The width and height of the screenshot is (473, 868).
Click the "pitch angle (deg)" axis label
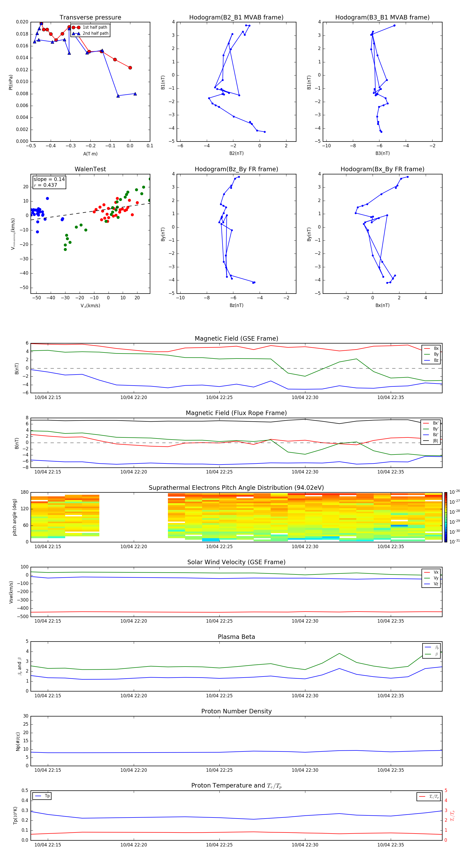click(x=14, y=517)
